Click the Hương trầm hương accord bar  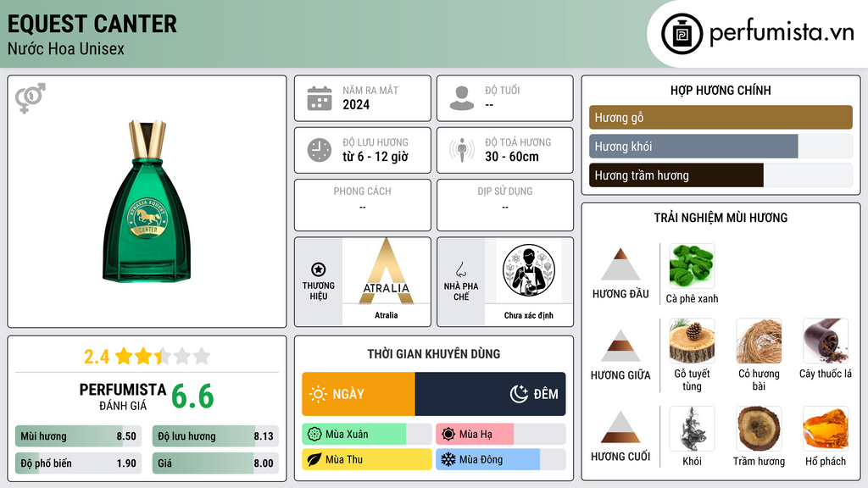(x=721, y=175)
